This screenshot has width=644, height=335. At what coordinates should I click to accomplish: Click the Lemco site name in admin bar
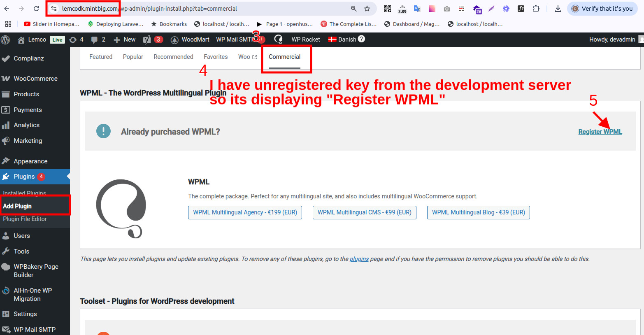click(32, 40)
